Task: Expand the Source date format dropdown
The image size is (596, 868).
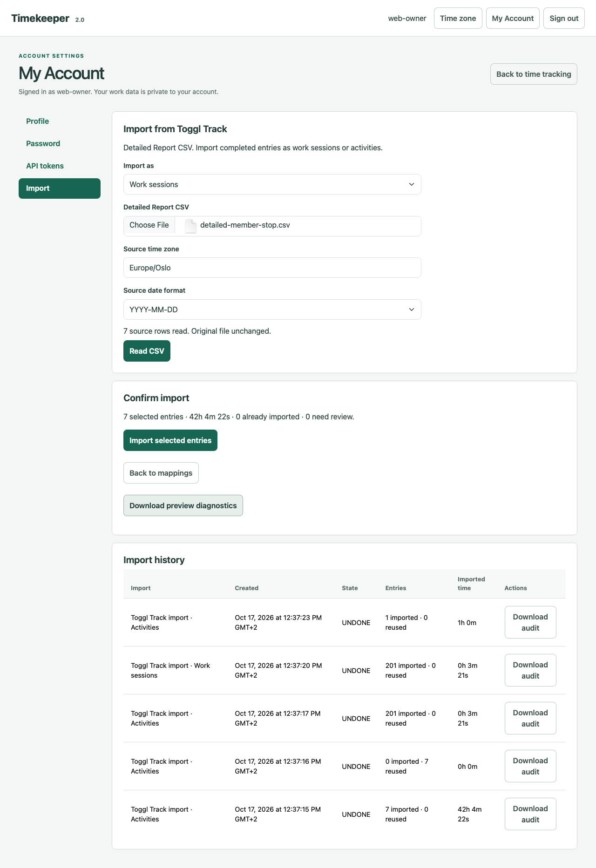Action: [x=272, y=310]
